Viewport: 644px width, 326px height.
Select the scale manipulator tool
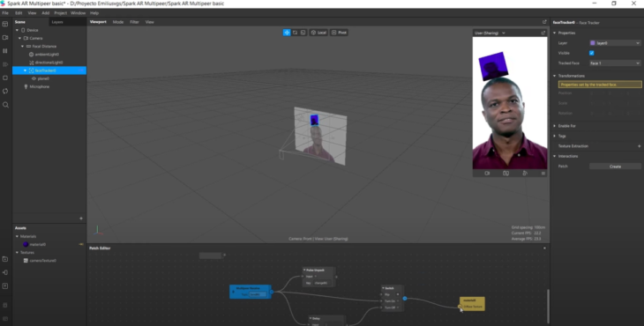tap(303, 33)
